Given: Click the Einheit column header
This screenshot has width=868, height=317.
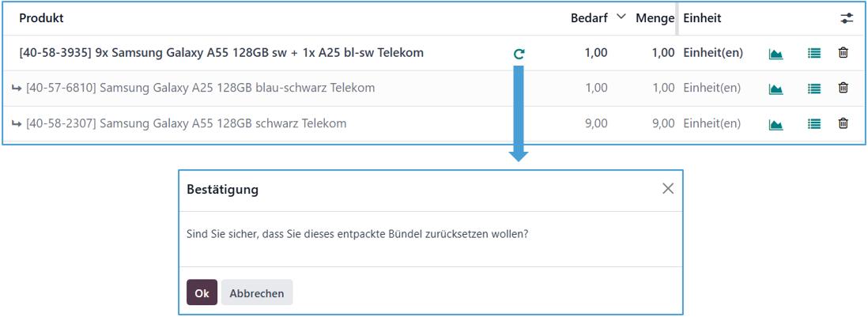Looking at the screenshot, I should pos(702,18).
